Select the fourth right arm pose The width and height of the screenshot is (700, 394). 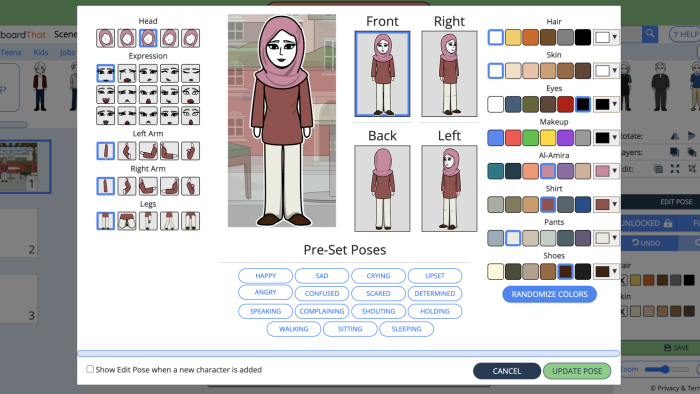pos(169,186)
